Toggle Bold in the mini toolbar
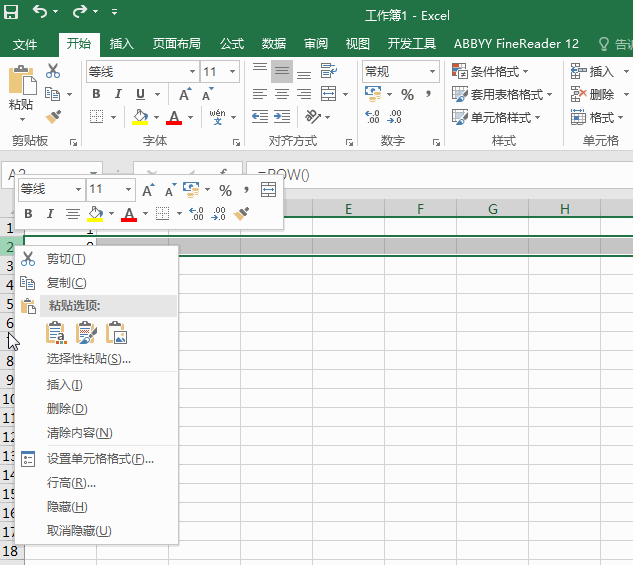Viewport: 633px width, 565px height. (28, 213)
